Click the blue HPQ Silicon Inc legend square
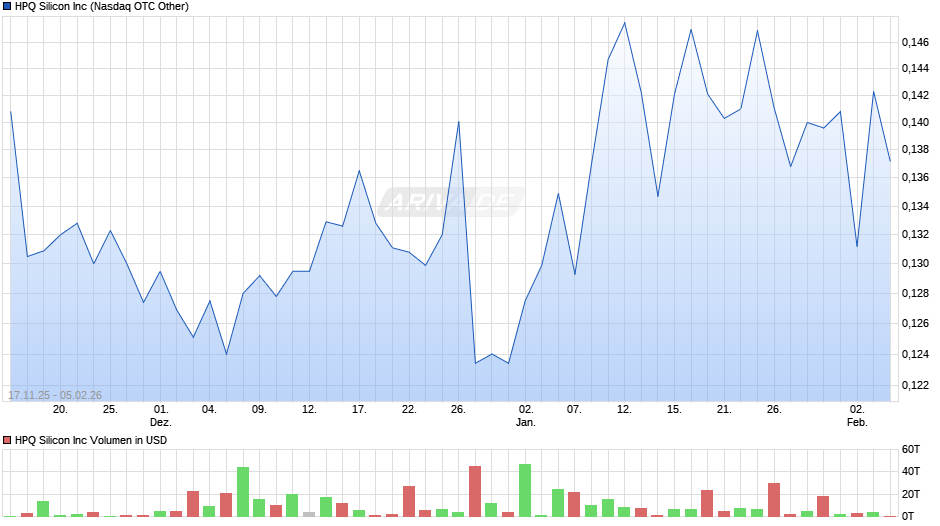 point(7,7)
